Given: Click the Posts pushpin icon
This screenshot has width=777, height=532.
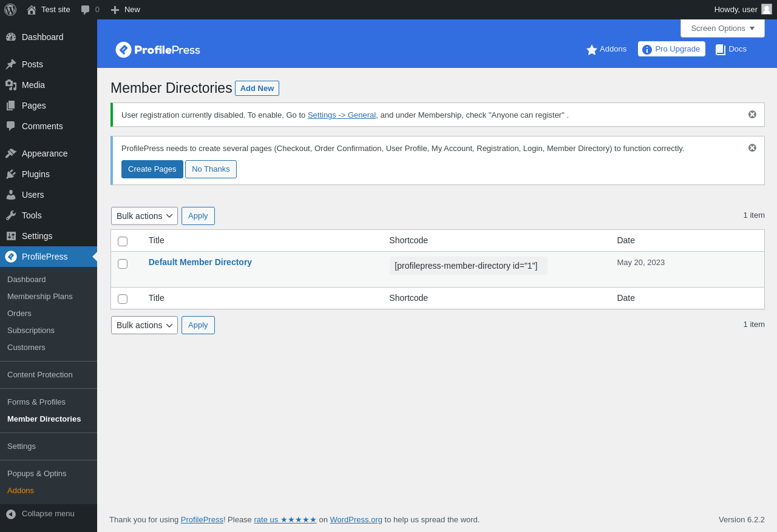Looking at the screenshot, I should pyautogui.click(x=11, y=64).
